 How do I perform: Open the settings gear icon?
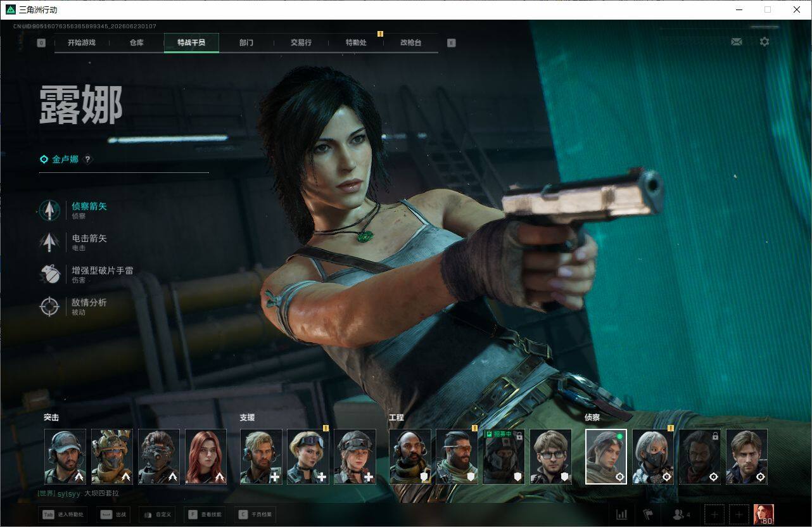pyautogui.click(x=764, y=42)
